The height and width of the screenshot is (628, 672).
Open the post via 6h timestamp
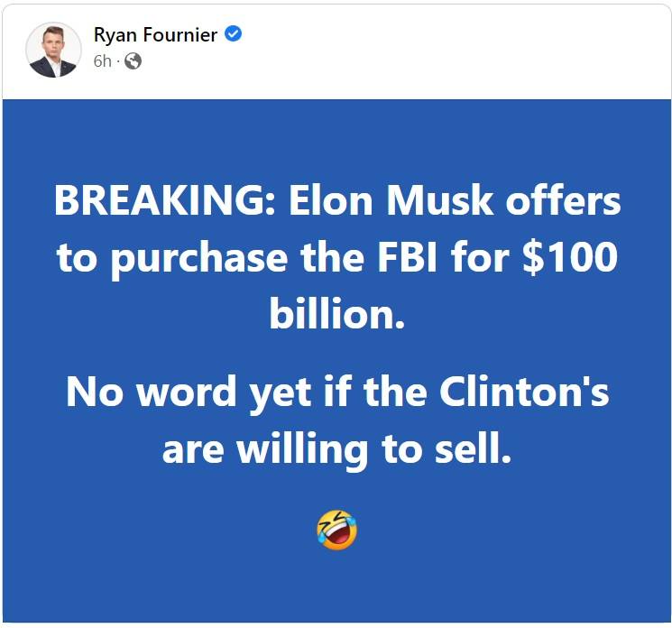102,61
